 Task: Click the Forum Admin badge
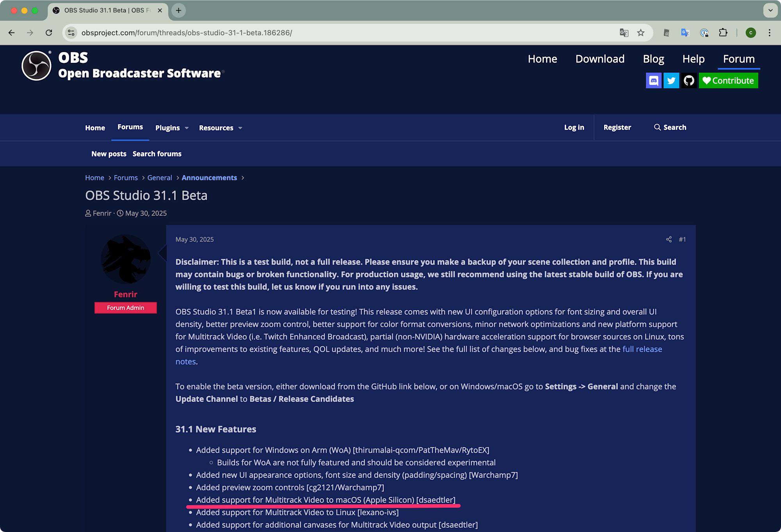pos(126,308)
